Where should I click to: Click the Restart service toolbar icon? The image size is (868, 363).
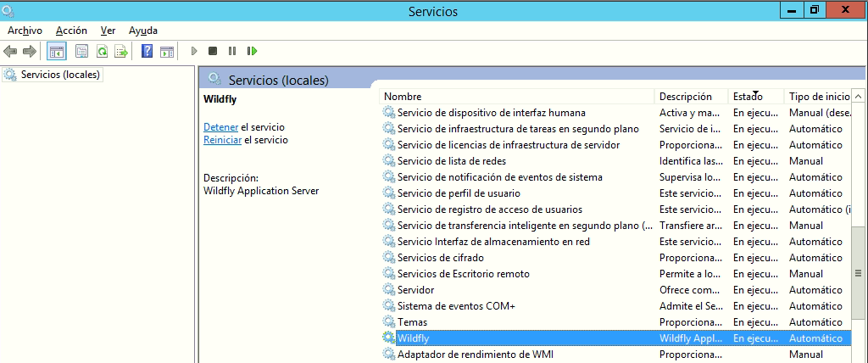(253, 51)
